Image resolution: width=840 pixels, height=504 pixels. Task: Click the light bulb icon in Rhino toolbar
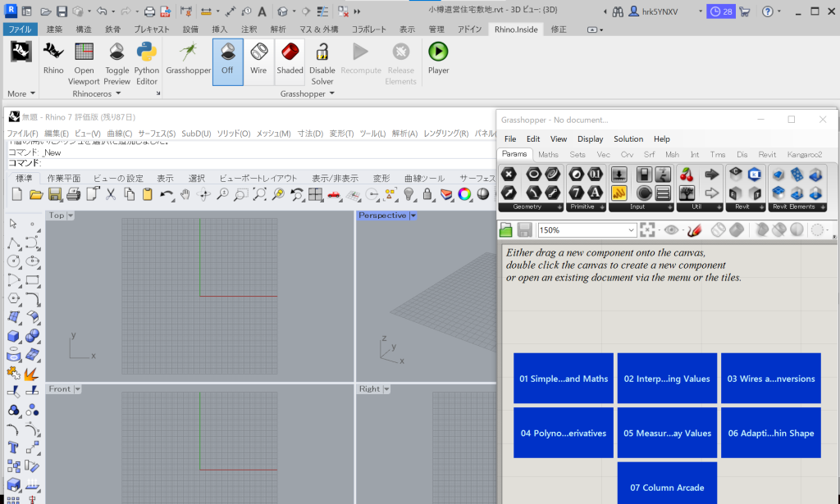[x=409, y=194]
